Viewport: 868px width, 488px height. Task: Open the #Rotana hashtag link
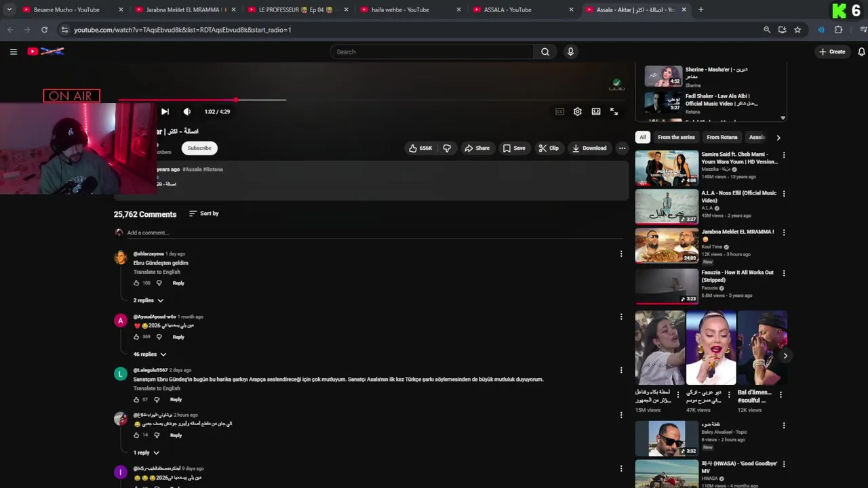213,169
